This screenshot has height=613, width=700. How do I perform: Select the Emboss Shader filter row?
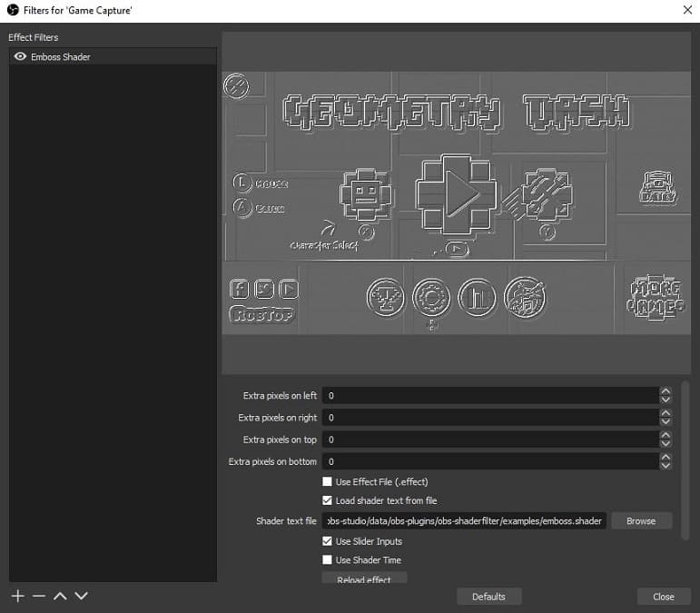pos(113,56)
